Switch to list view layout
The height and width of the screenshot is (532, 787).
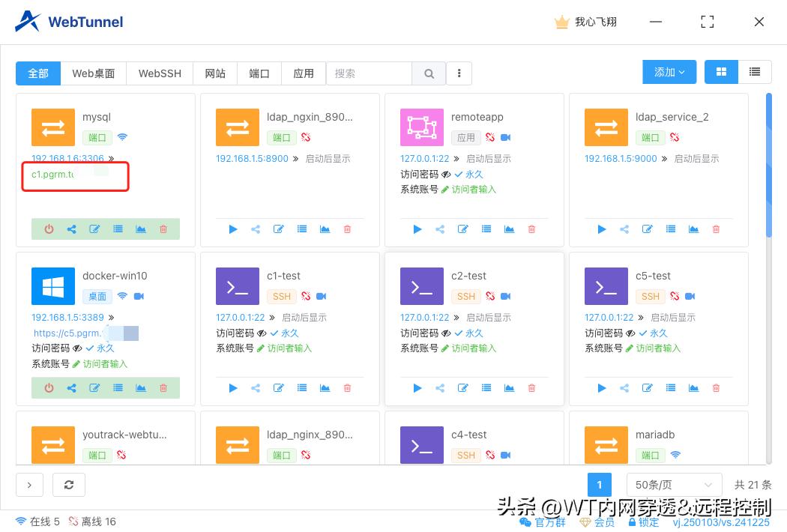[755, 71]
